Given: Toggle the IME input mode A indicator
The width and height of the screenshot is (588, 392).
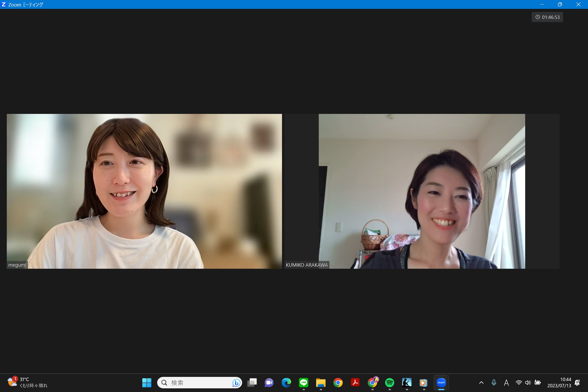Looking at the screenshot, I should tap(506, 383).
